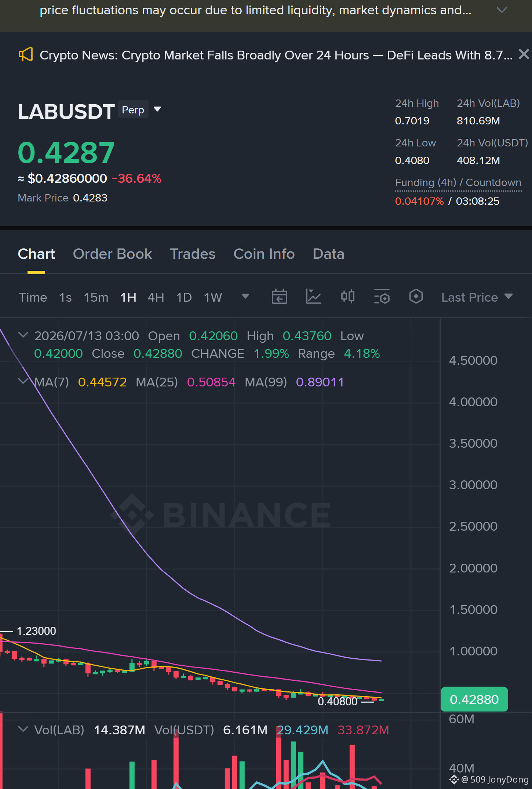Image resolution: width=532 pixels, height=789 pixels.
Task: Click the 24h High value 0.7019
Action: click(412, 121)
